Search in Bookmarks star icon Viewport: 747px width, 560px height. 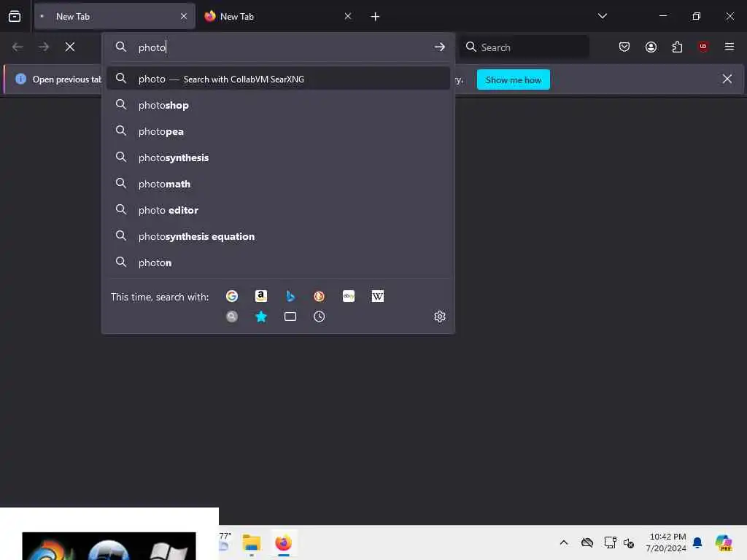261,316
